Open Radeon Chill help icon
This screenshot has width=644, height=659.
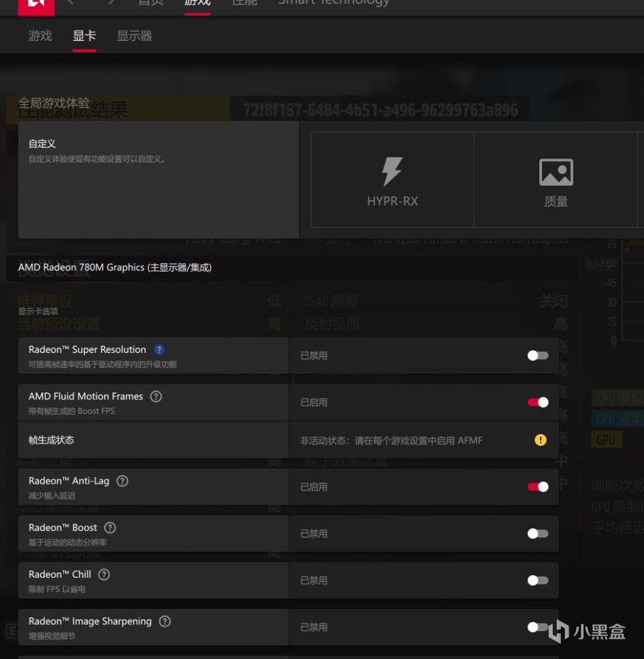104,574
